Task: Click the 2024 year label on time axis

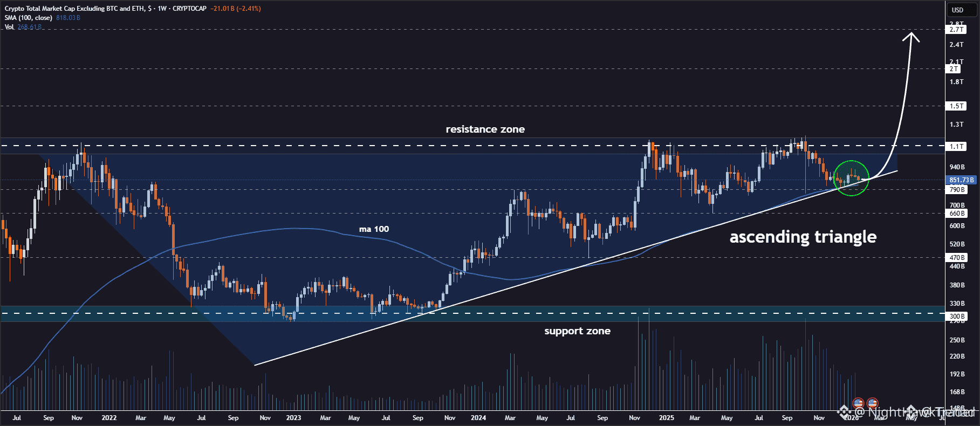Action: pyautogui.click(x=478, y=418)
